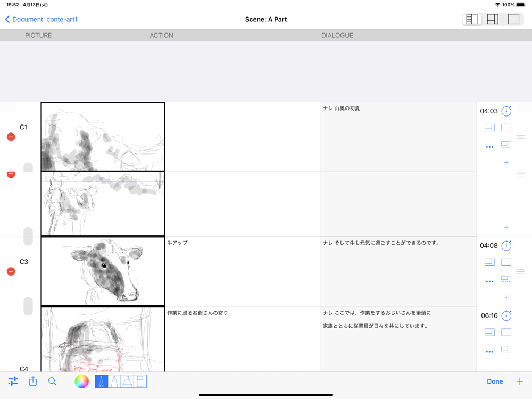The image size is (532, 399).
Task: Add a panel below C3 row
Action: 506,297
